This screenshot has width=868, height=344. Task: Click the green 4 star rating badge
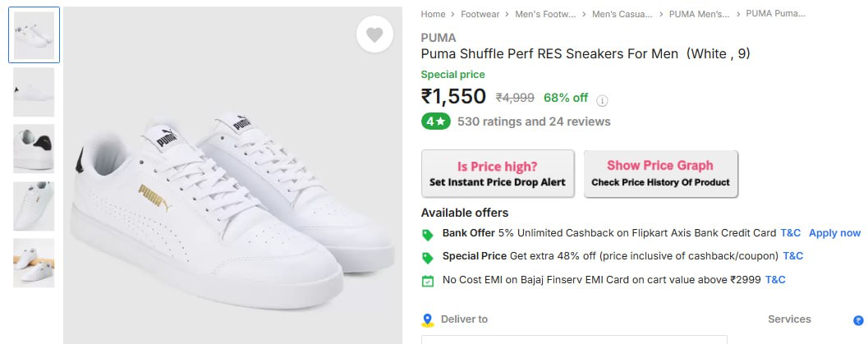click(x=435, y=122)
